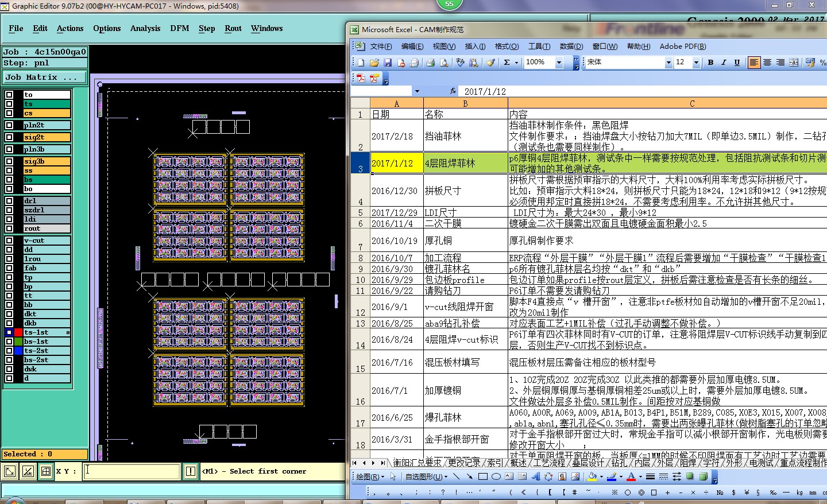
Task: Open the font name dropdown
Action: click(668, 63)
